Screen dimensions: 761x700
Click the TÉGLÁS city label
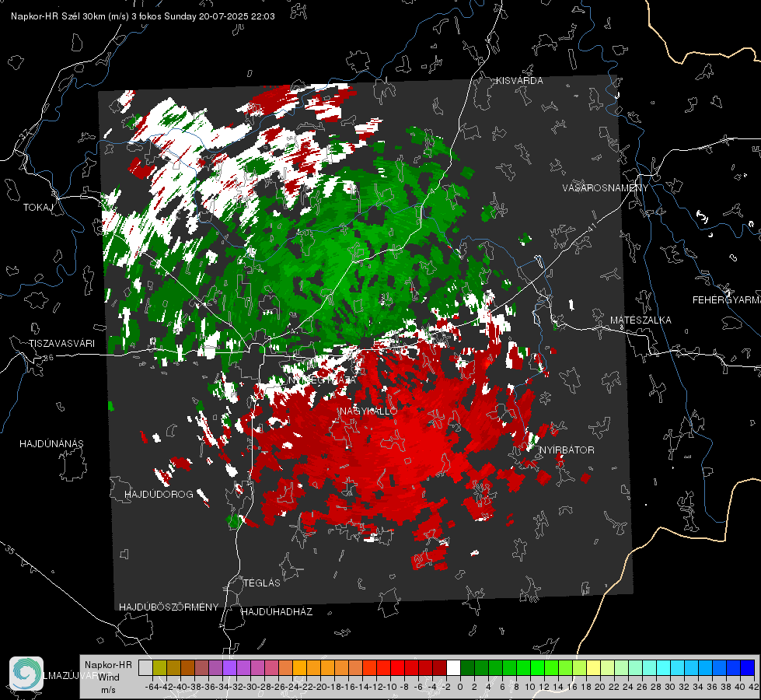[x=262, y=583]
